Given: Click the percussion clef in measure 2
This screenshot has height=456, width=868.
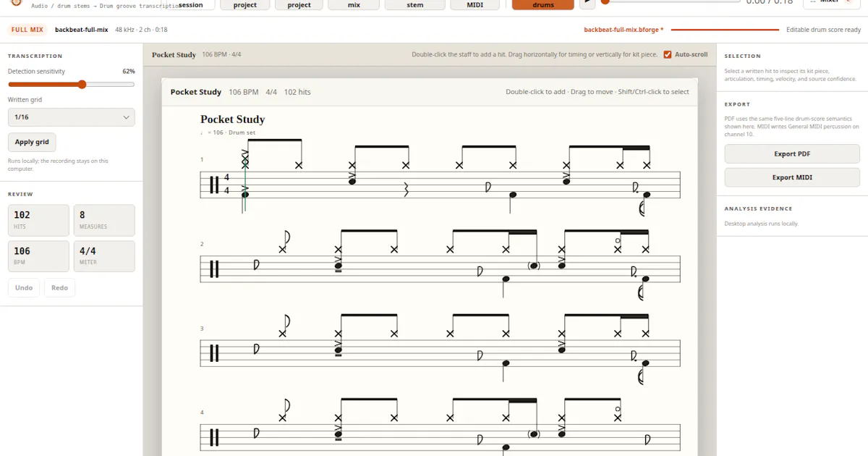Looking at the screenshot, I should click(214, 269).
